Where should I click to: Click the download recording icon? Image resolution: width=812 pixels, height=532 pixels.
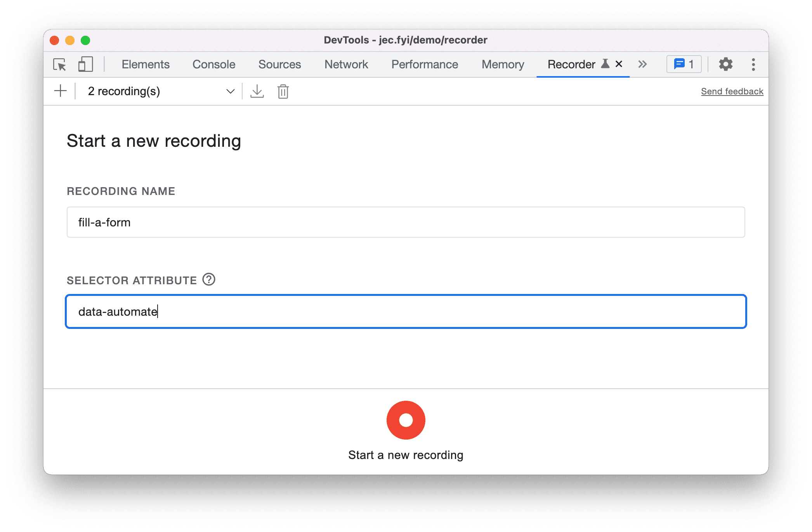point(257,91)
